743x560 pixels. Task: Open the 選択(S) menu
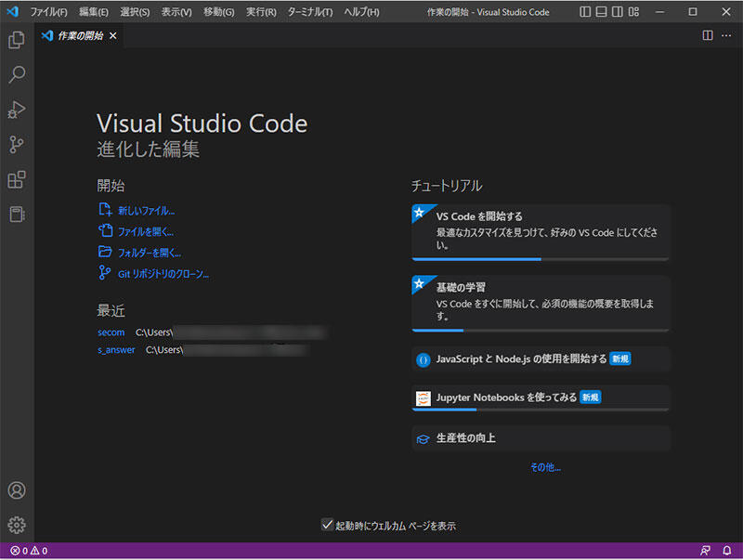tap(135, 12)
